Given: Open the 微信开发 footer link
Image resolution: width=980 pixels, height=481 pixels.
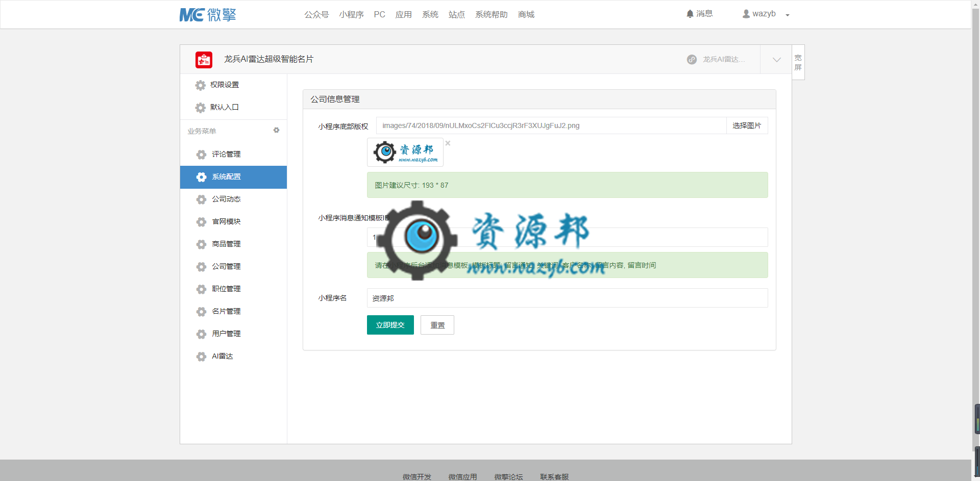Looking at the screenshot, I should pos(417,477).
